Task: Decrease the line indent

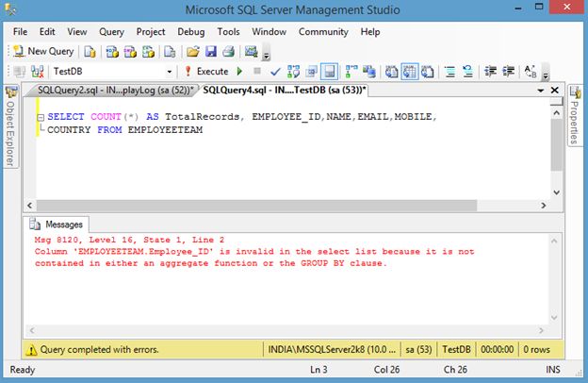Action: click(490, 72)
